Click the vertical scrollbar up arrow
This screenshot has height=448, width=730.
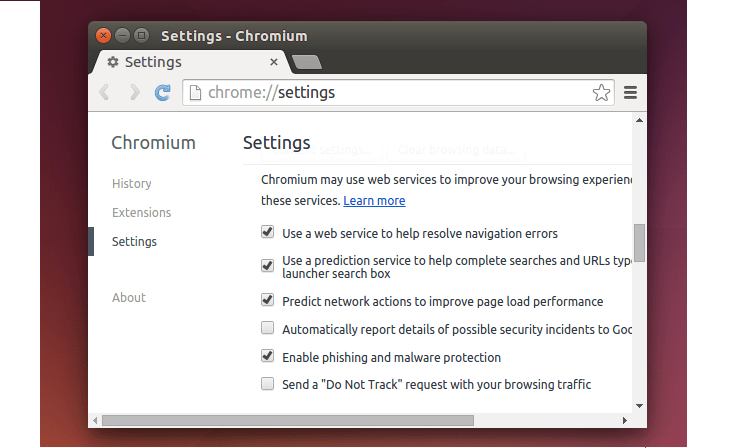click(x=639, y=120)
